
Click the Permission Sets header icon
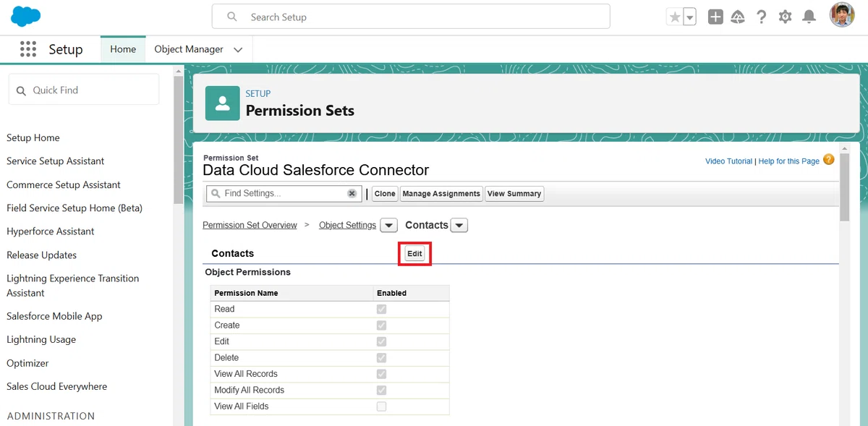(223, 103)
